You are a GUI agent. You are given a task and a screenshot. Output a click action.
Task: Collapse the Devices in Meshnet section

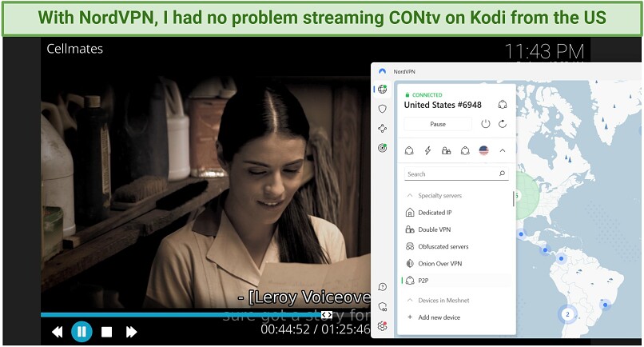(x=409, y=301)
